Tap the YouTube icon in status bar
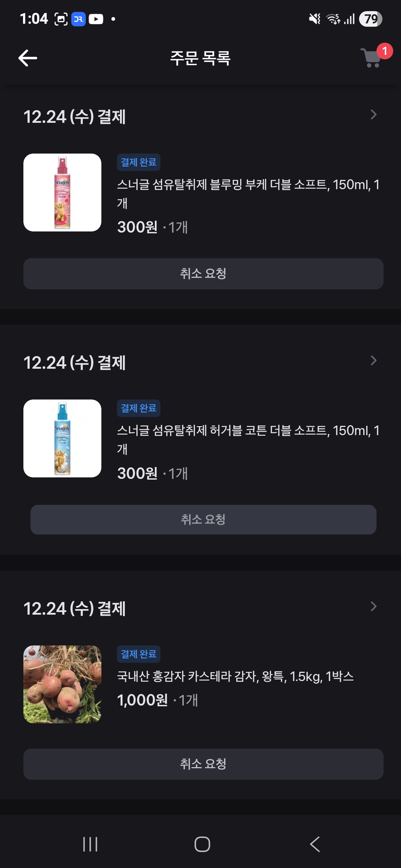The image size is (401, 868). click(96, 19)
